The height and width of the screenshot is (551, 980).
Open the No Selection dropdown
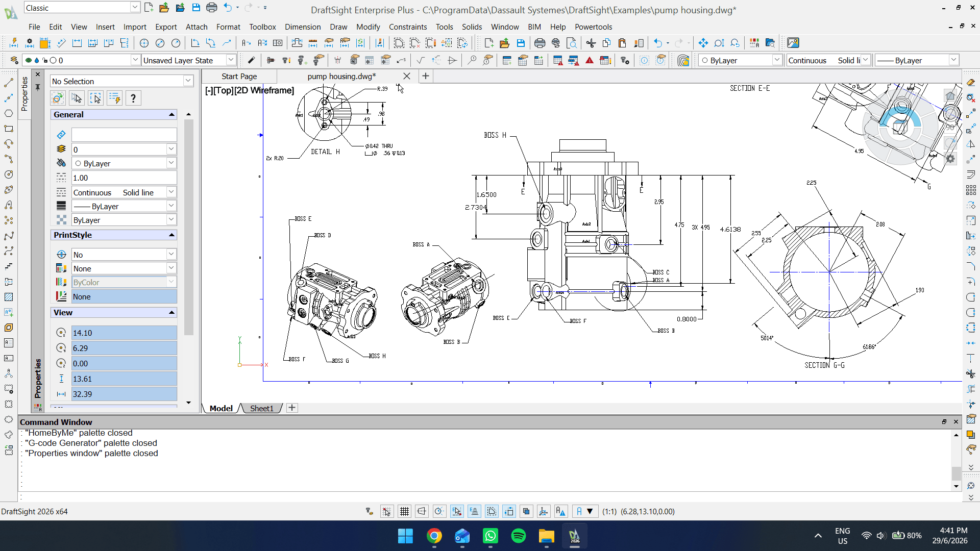(x=122, y=81)
